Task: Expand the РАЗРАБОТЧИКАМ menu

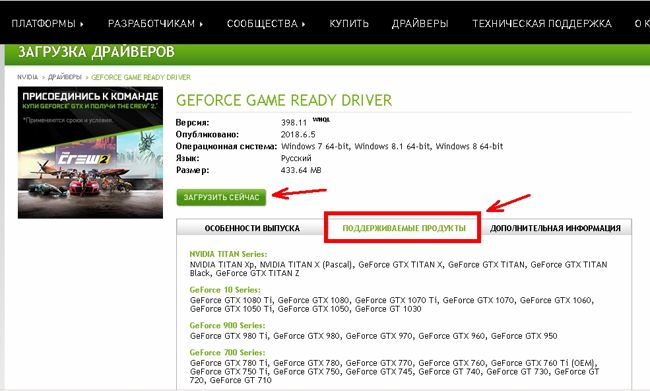Action: (155, 24)
